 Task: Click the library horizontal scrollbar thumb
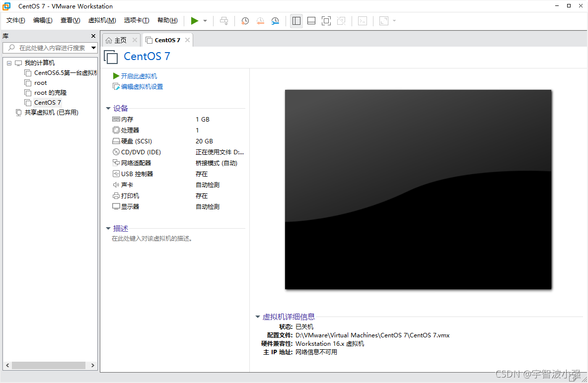pyautogui.click(x=49, y=365)
